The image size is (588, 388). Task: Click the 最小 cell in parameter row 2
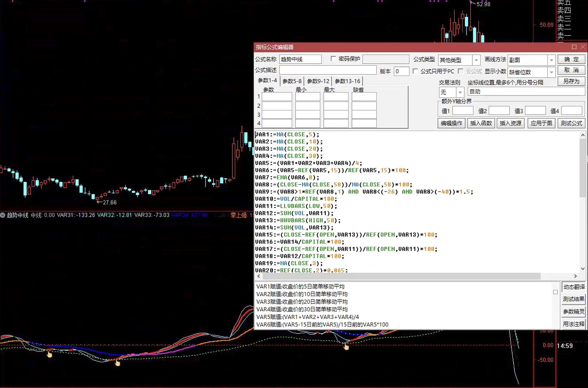click(x=308, y=106)
